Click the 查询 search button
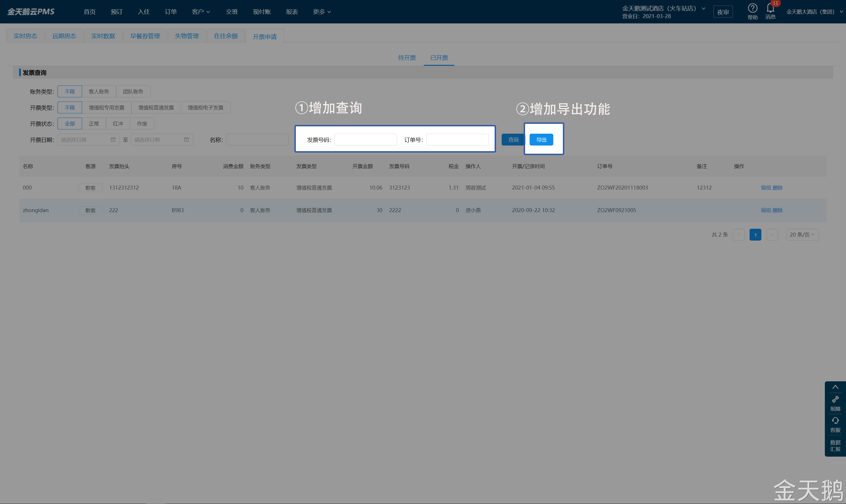 (x=513, y=140)
